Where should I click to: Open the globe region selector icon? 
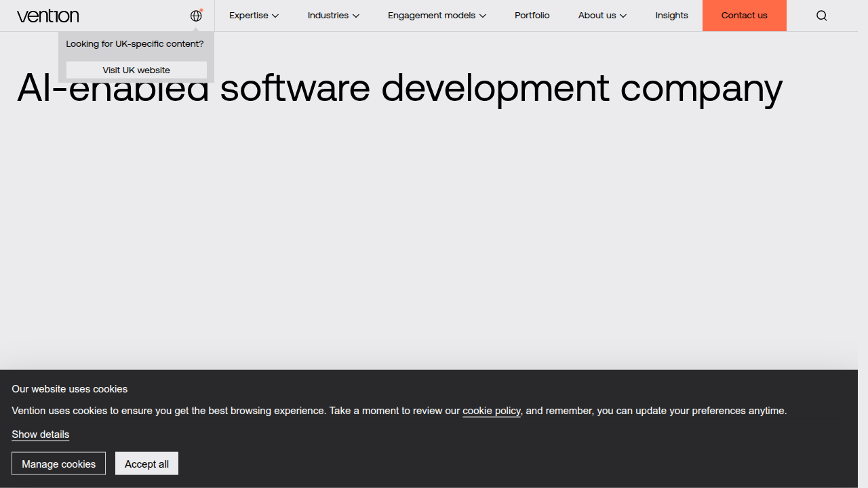click(196, 16)
